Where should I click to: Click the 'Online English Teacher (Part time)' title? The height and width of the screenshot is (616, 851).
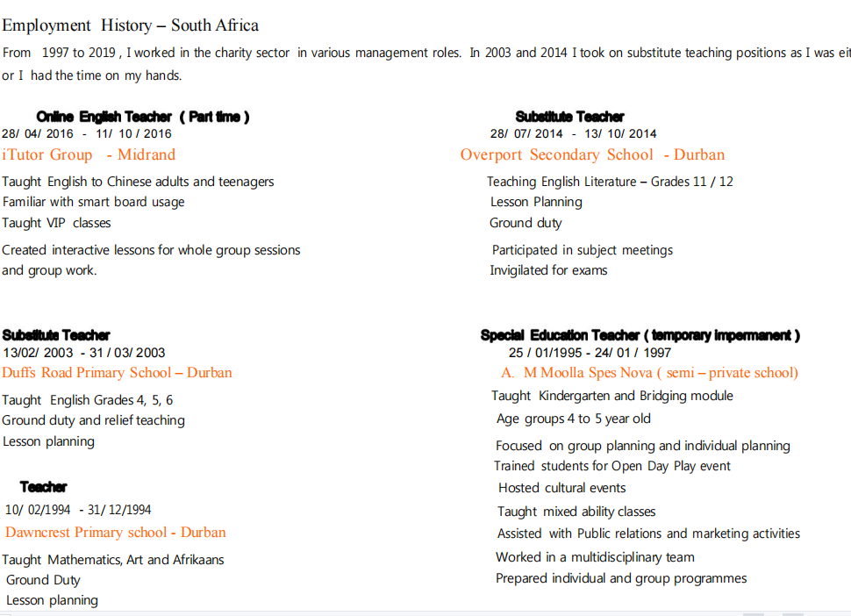143,117
